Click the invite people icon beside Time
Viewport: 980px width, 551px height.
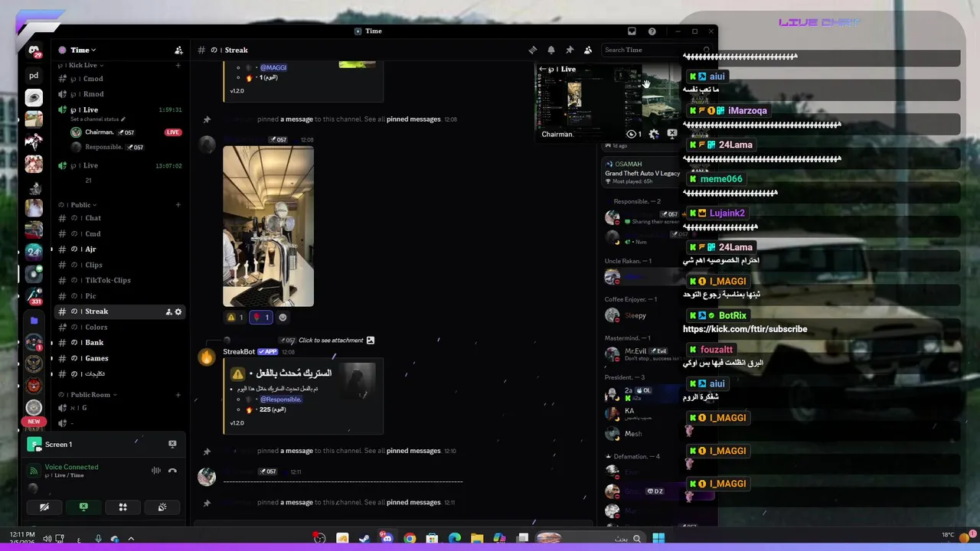click(178, 50)
